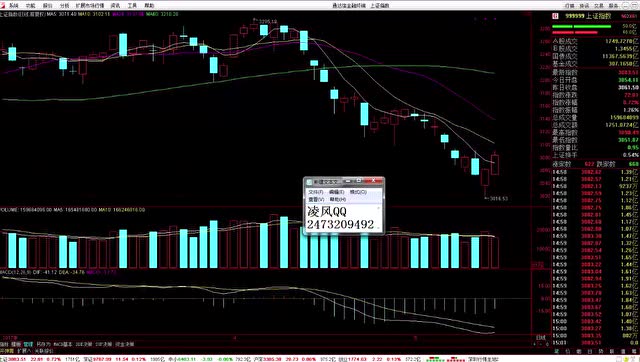640x362 pixels.
Task: Close the notepad window with red X
Action: (373, 180)
